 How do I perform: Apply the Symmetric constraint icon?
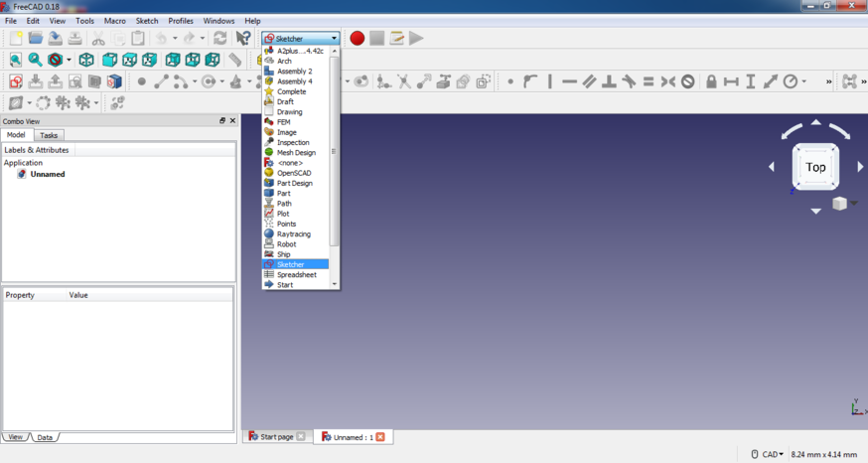coord(668,81)
